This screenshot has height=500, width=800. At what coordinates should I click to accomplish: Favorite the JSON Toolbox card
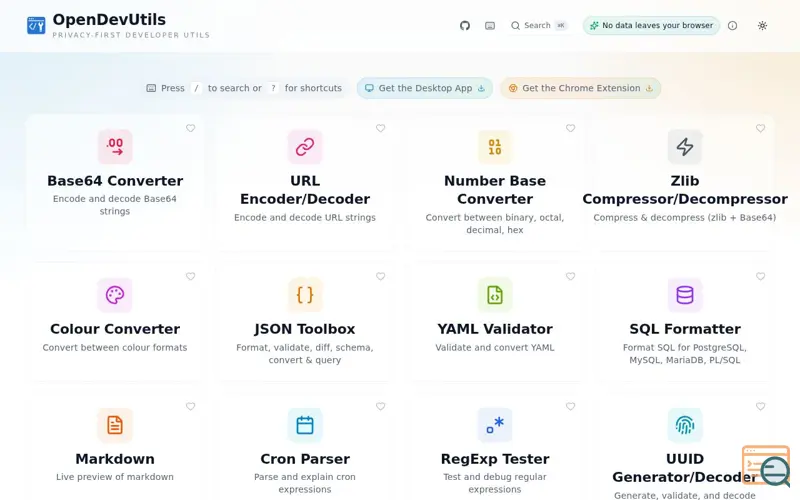pos(381,276)
